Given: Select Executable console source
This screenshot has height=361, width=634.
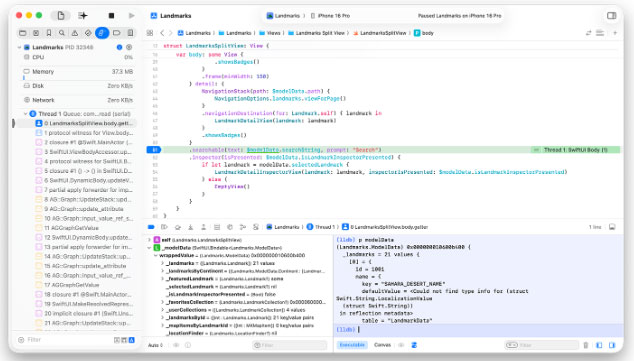Looking at the screenshot, I should tap(352, 345).
